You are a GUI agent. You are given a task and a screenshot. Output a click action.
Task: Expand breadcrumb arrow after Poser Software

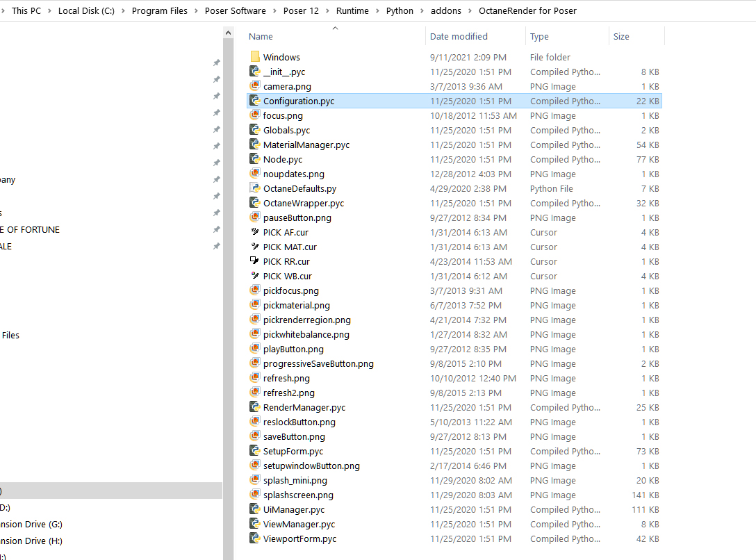(275, 10)
